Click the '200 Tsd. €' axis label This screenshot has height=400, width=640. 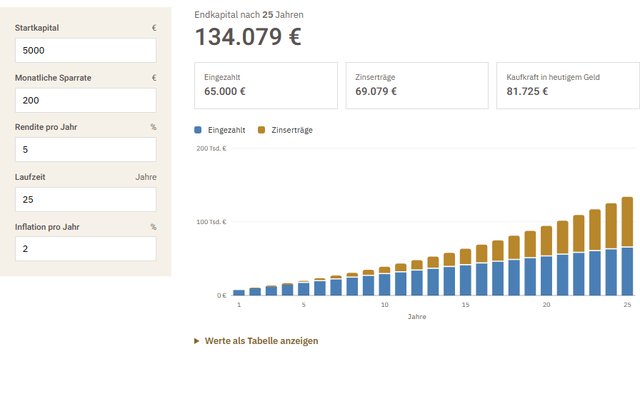tap(211, 148)
